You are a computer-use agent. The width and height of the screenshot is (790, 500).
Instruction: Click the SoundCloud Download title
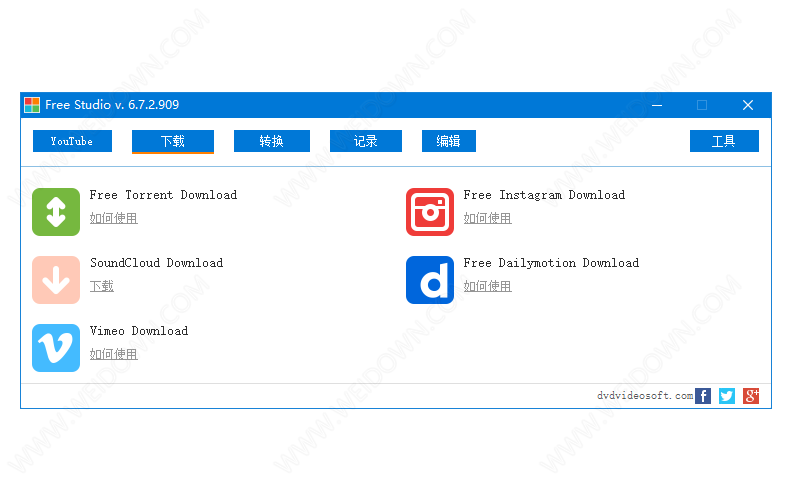157,263
